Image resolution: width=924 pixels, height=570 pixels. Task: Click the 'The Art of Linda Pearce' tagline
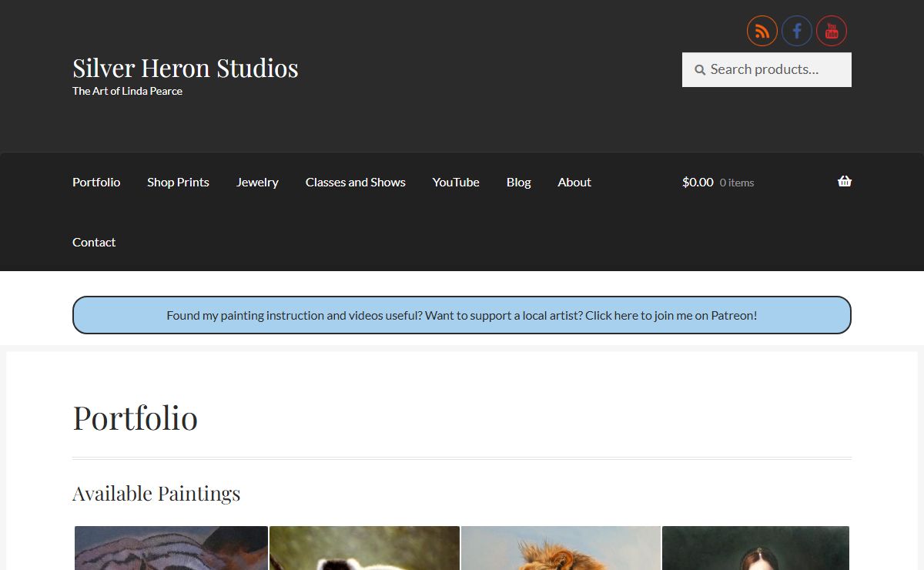(x=127, y=91)
